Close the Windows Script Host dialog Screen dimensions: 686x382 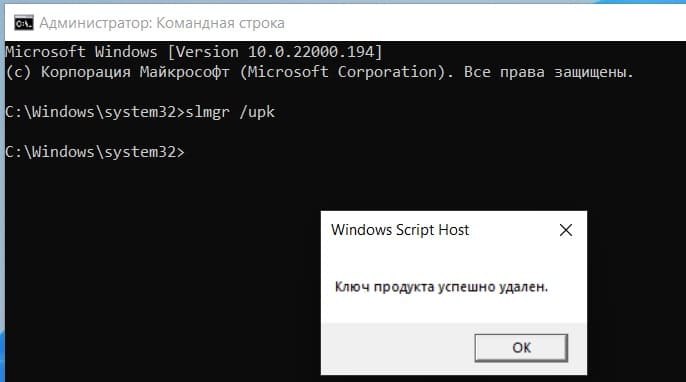coord(566,230)
